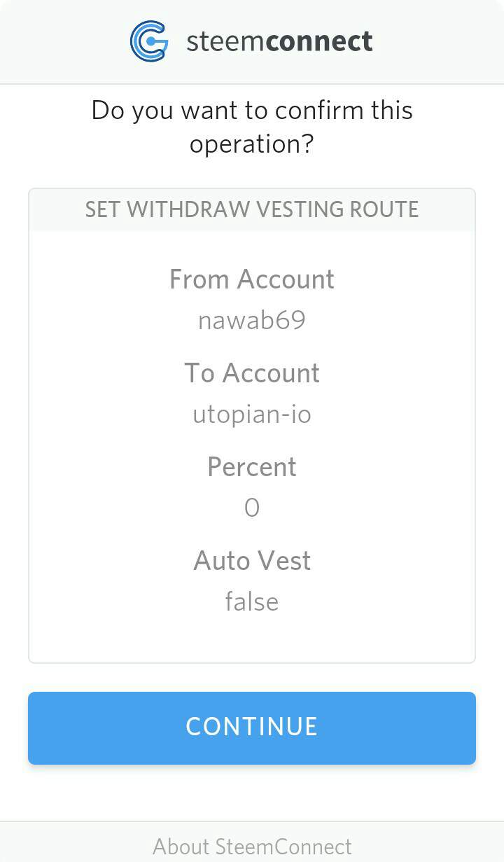Click the bold 'connect' part of the wordmark
The image size is (504, 862).
318,42
